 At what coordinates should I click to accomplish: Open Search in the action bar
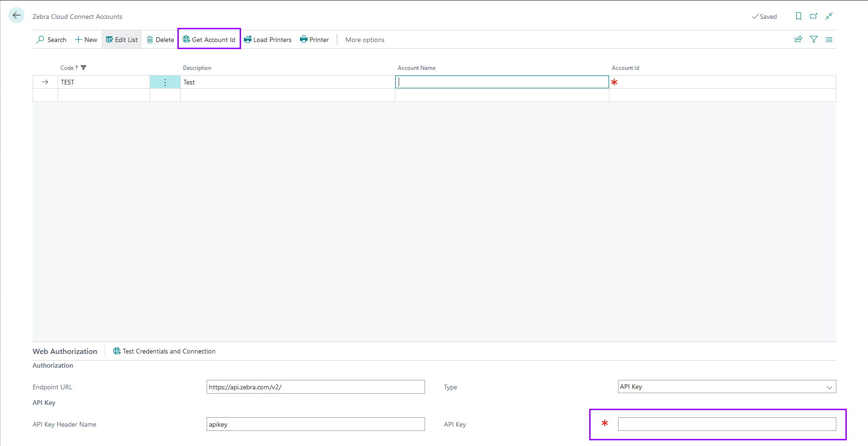51,40
